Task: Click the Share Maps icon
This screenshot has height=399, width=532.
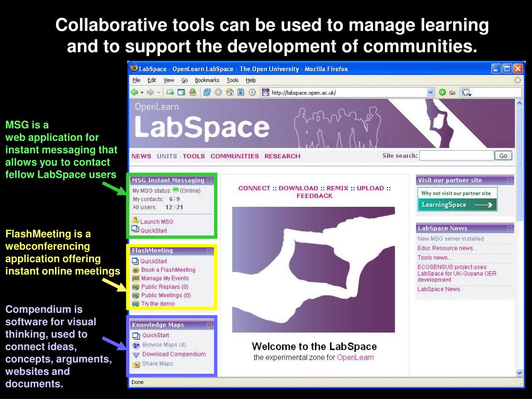Action: click(x=136, y=364)
